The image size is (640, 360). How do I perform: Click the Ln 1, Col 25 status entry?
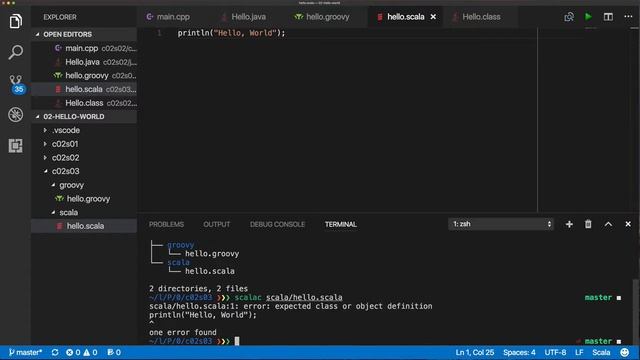point(474,352)
